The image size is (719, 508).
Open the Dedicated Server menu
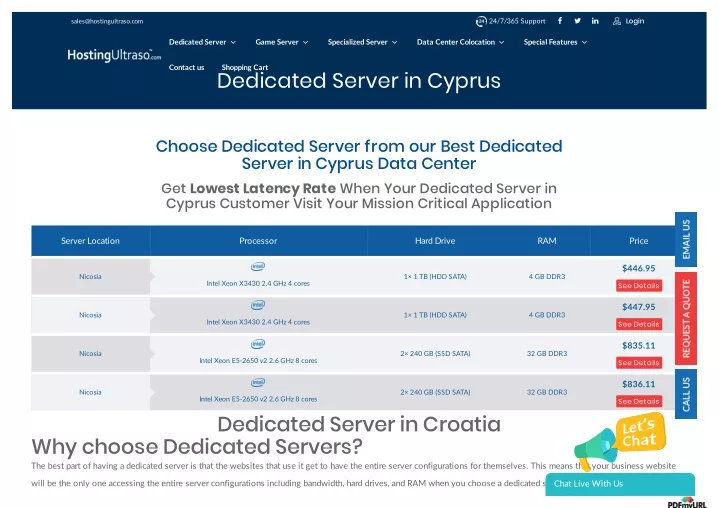tap(198, 42)
